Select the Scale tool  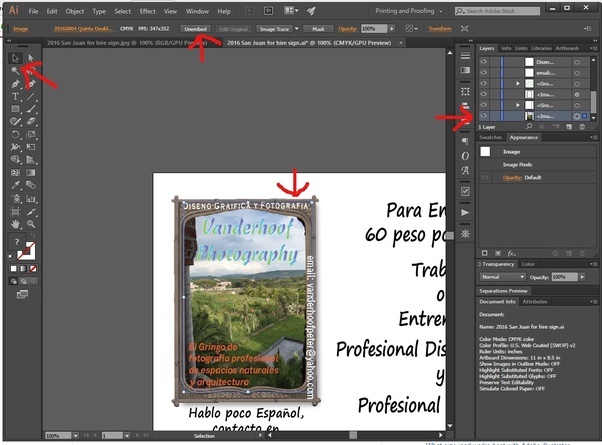31,134
